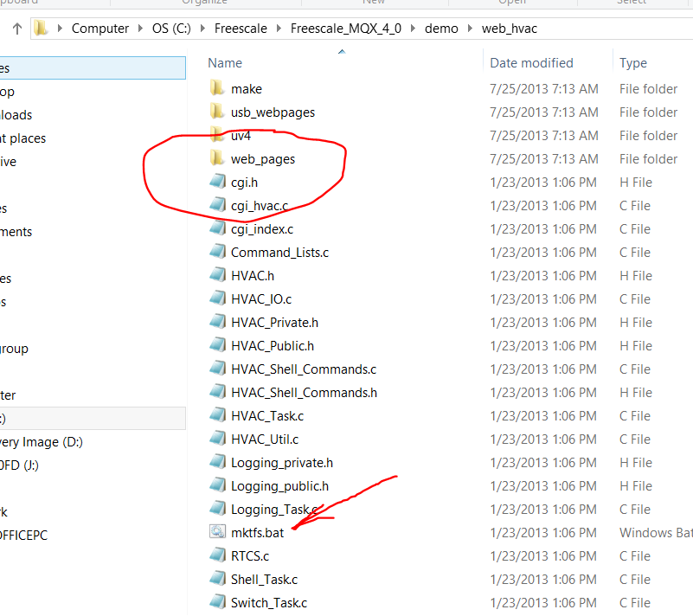This screenshot has width=693, height=616.
Task: Select the mktfs.bat batch file icon
Action: pyautogui.click(x=217, y=532)
